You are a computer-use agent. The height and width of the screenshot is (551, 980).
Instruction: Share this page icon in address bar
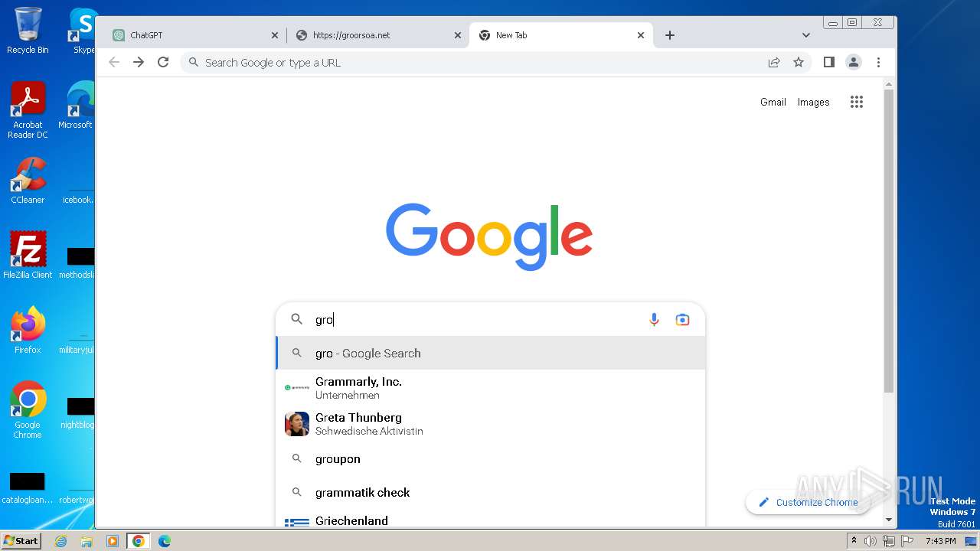(x=774, y=62)
